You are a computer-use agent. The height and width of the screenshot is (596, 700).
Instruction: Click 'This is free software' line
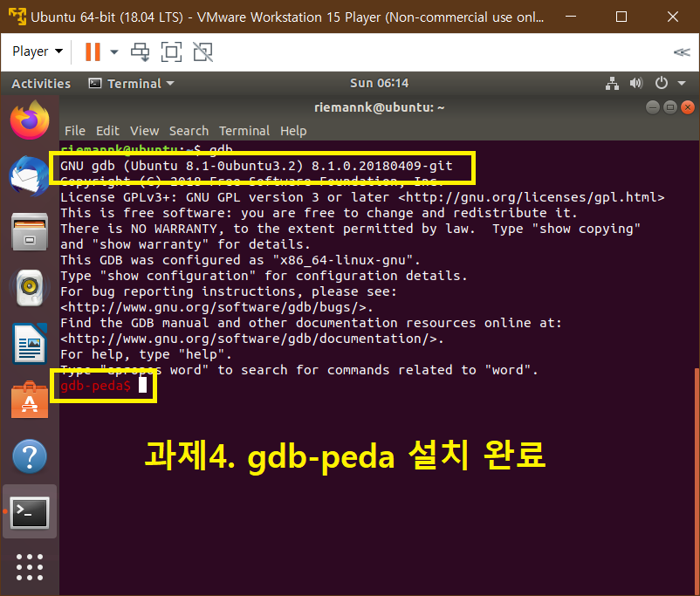coord(319,213)
